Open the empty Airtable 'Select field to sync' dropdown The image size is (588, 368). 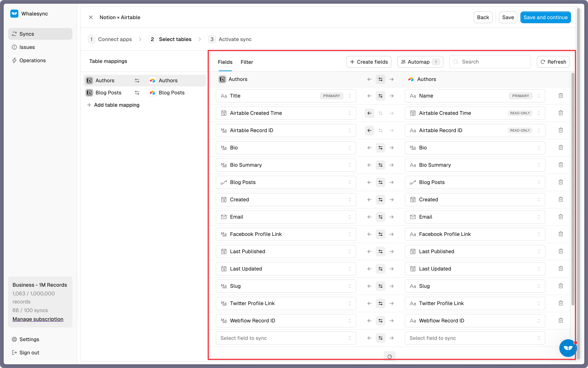click(x=475, y=338)
